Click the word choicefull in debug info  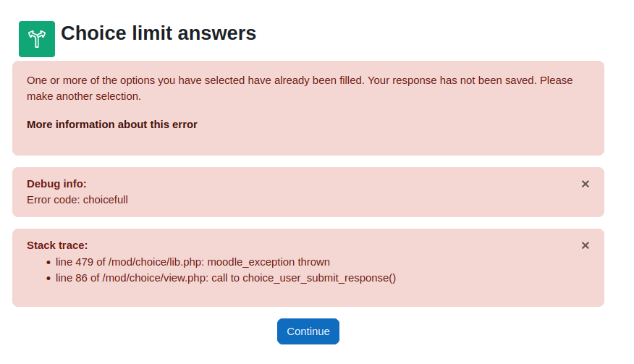(x=106, y=200)
